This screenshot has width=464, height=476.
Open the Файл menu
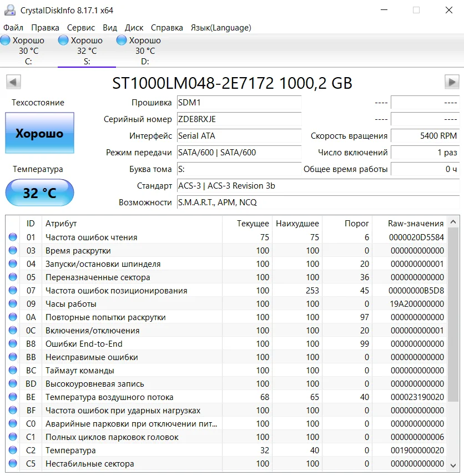coord(13,28)
